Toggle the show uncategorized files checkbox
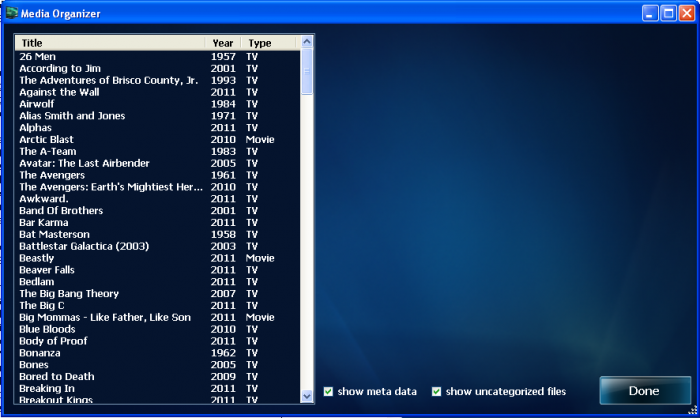700x418 pixels. [436, 392]
